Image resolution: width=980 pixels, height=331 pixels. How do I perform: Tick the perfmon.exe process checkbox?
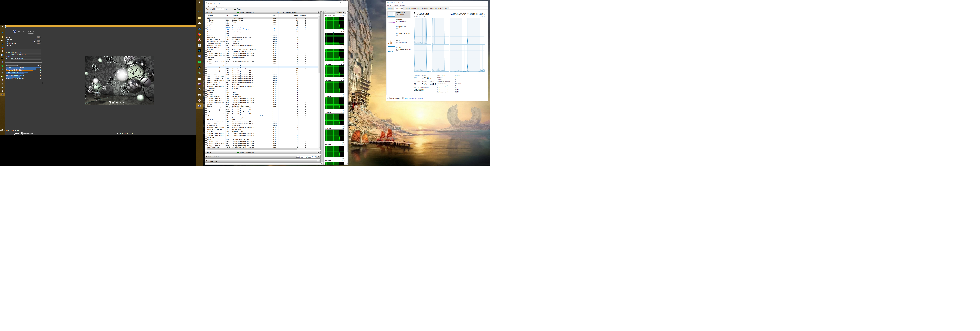206,49
